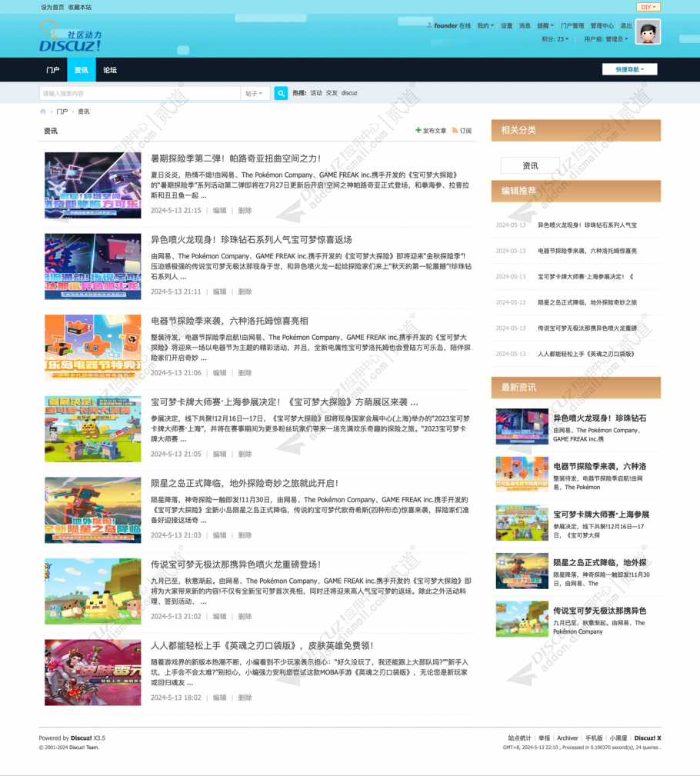Click 编辑 for 暑期探险季第二弹 article
Viewport: 700px width, 776px height.
[219, 210]
